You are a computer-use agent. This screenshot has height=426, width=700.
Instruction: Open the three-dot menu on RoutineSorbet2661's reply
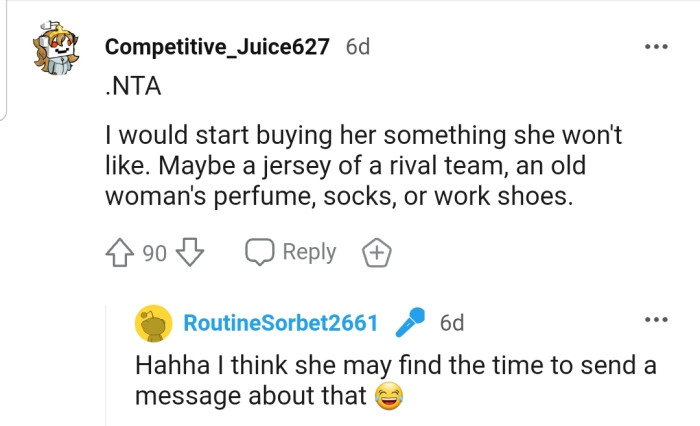(x=655, y=320)
